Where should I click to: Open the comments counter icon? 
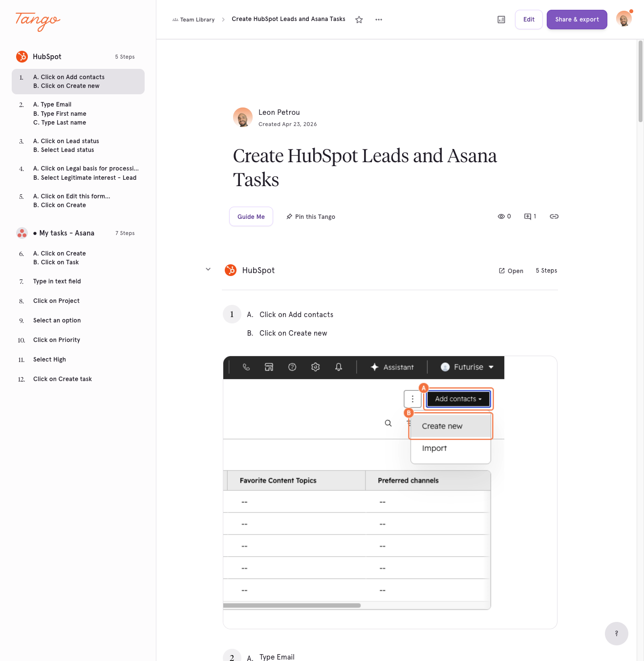[530, 216]
